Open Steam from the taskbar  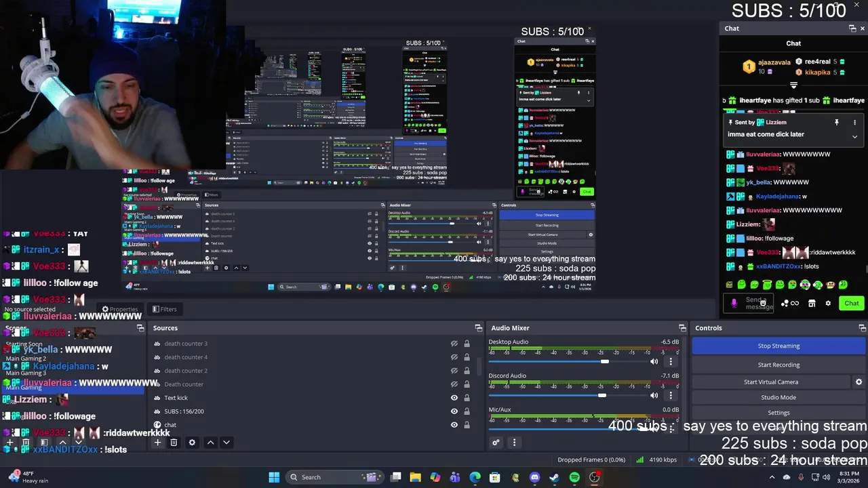click(x=554, y=477)
